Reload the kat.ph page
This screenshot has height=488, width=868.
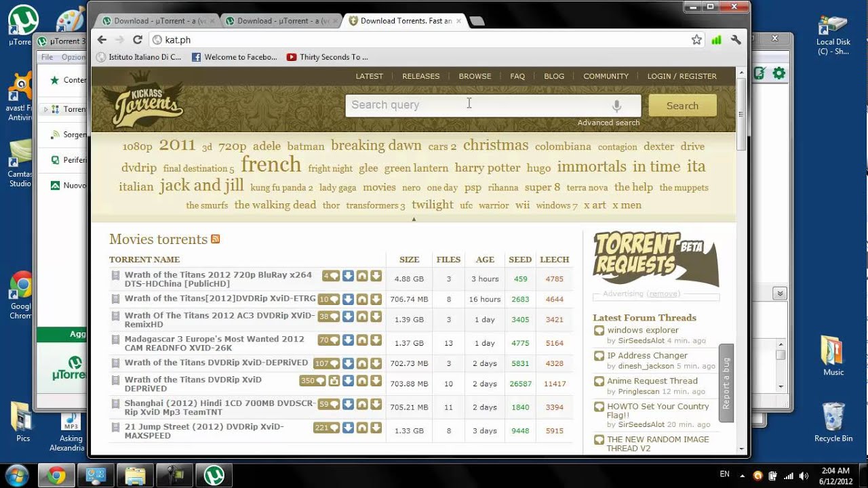[137, 40]
